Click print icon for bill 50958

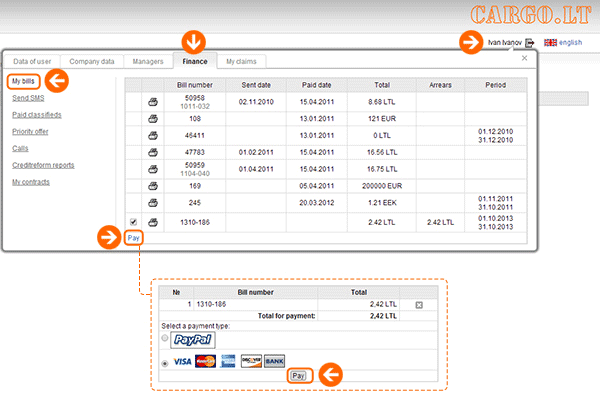coord(153,102)
